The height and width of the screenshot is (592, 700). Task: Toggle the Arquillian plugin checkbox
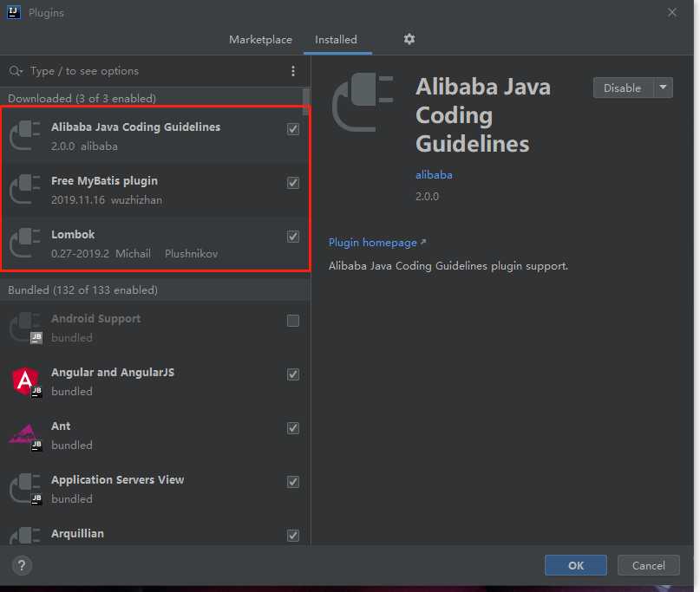click(x=293, y=535)
